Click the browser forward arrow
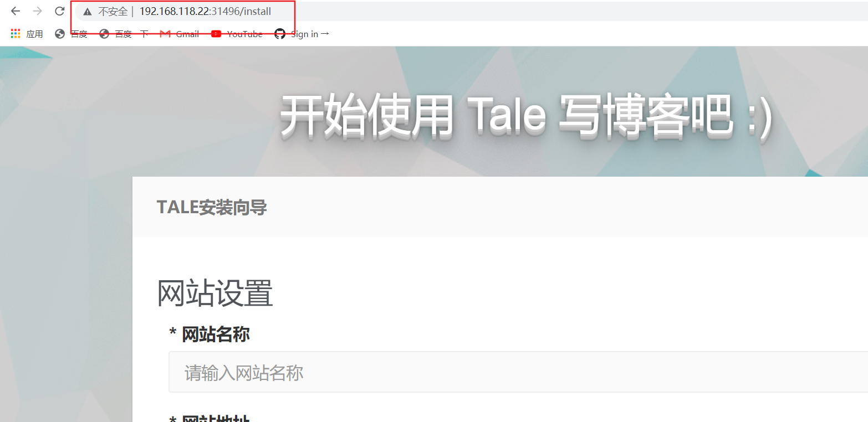Screen dimensions: 868x422 click(x=38, y=11)
